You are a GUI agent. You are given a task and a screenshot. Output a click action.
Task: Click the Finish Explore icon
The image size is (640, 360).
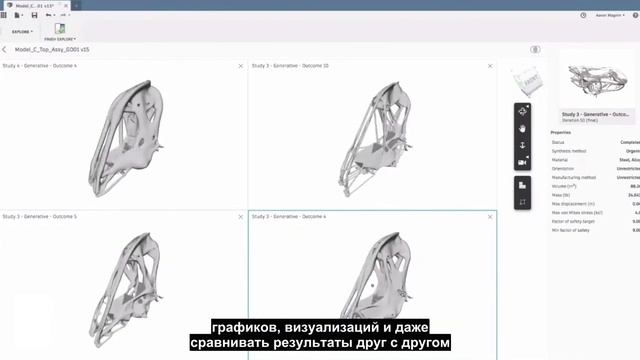(x=60, y=28)
